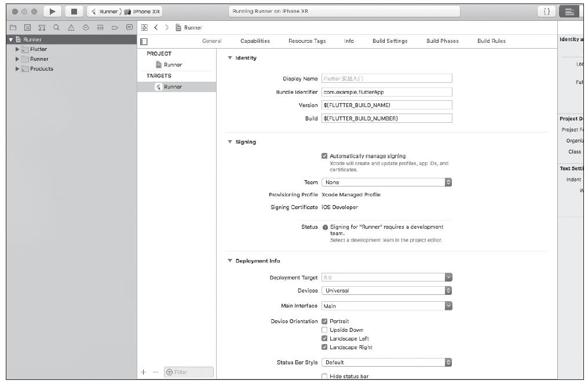The width and height of the screenshot is (588, 384).
Task: Click the code braces editor icon
Action: (545, 11)
